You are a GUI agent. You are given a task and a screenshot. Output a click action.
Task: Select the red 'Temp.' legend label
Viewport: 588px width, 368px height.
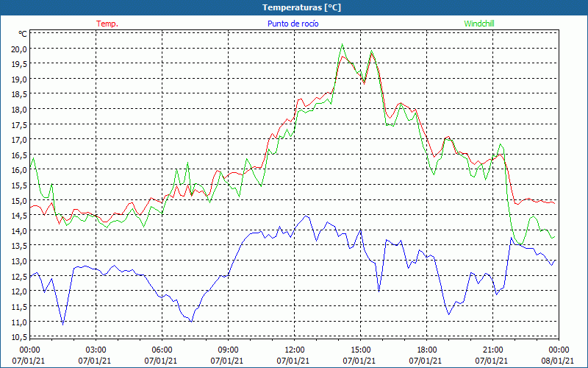107,24
